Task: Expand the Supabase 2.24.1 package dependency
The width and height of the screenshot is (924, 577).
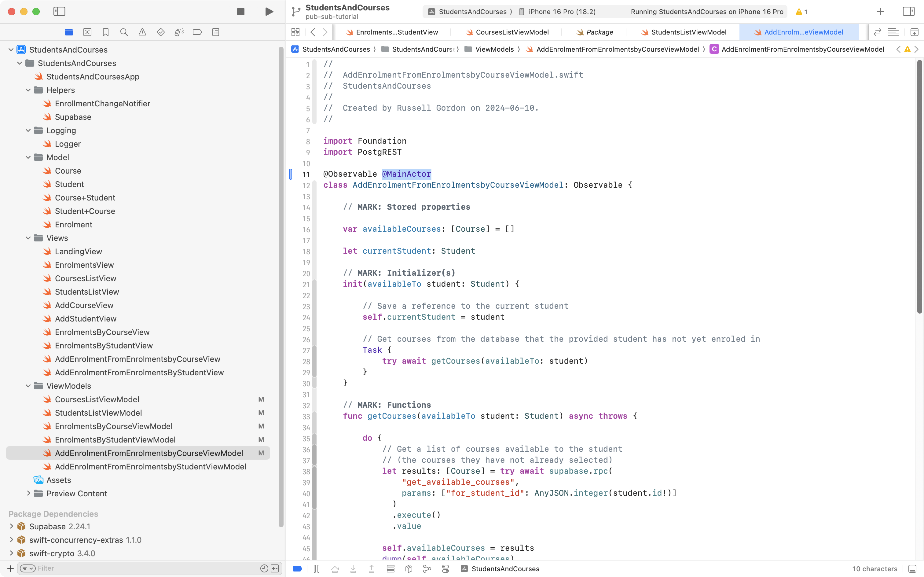Action: (x=11, y=526)
